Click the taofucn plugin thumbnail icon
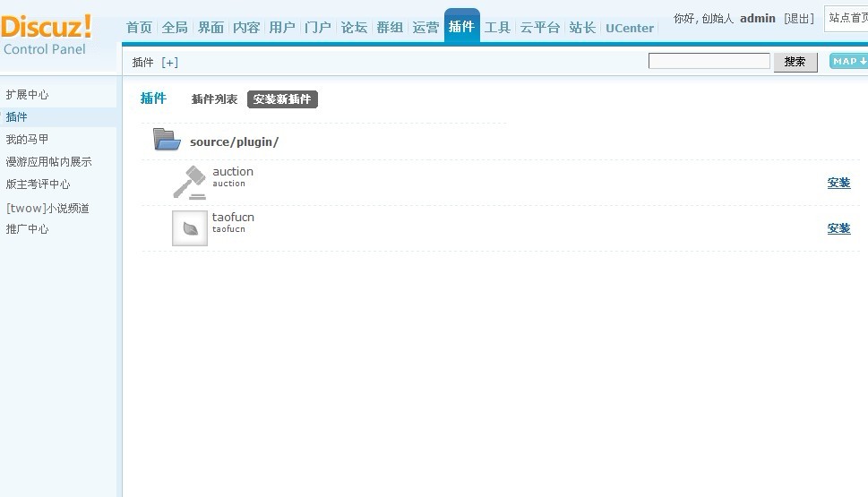The image size is (868, 497). pos(189,228)
